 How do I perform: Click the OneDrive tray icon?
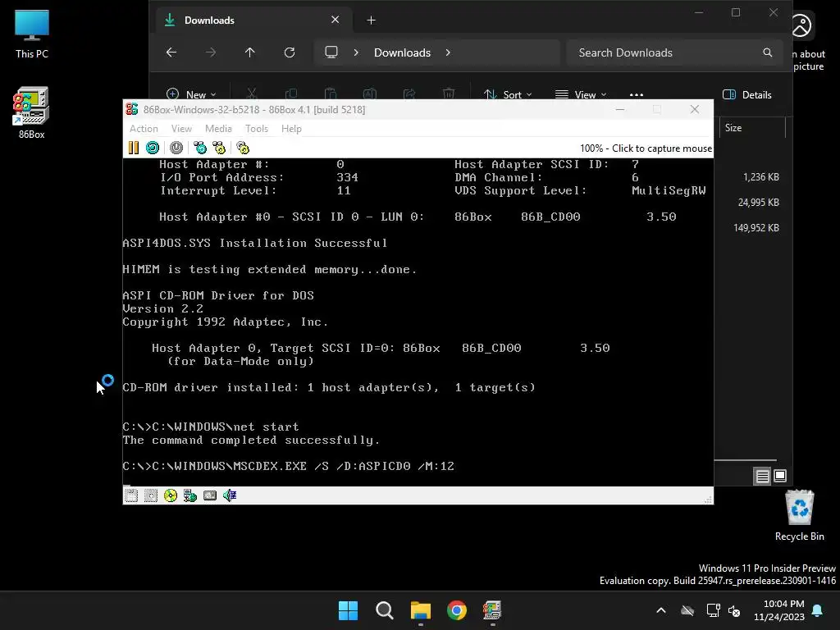tap(687, 610)
